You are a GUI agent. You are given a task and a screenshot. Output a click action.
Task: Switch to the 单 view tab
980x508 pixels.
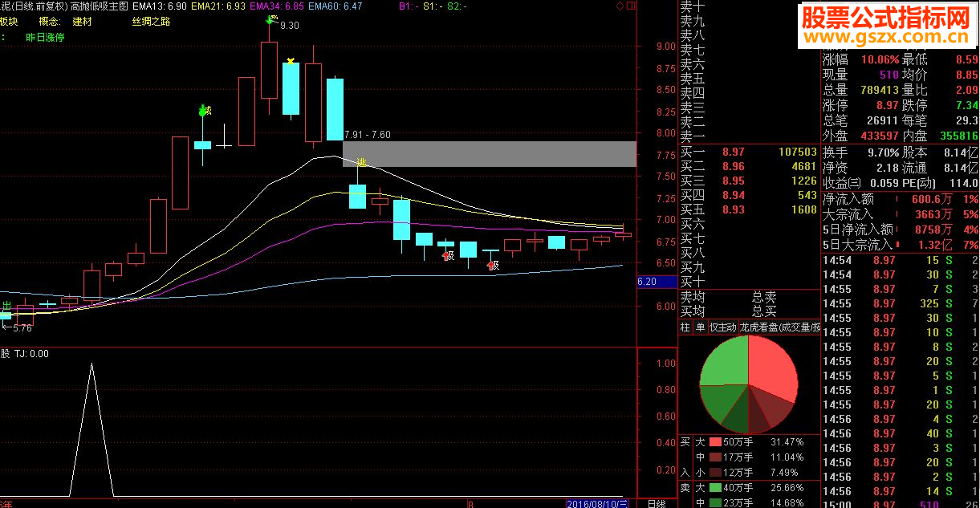(x=700, y=327)
